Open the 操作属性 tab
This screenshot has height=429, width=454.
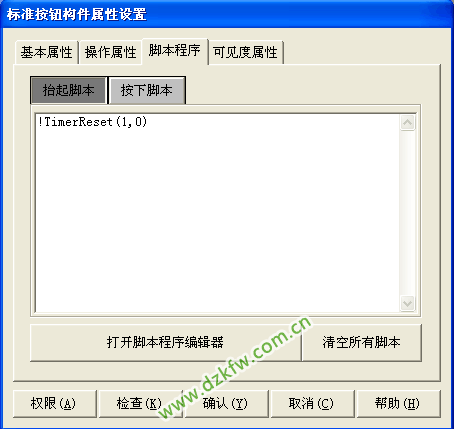click(111, 52)
